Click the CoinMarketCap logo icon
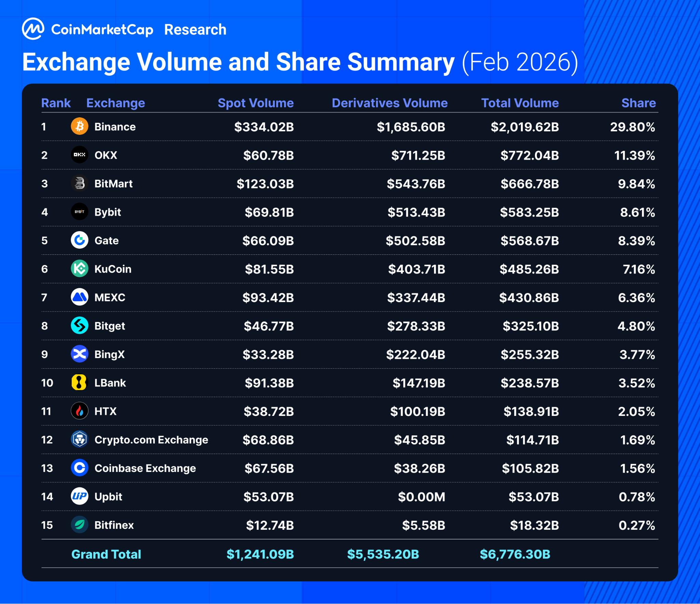This screenshot has width=700, height=604. [33, 29]
